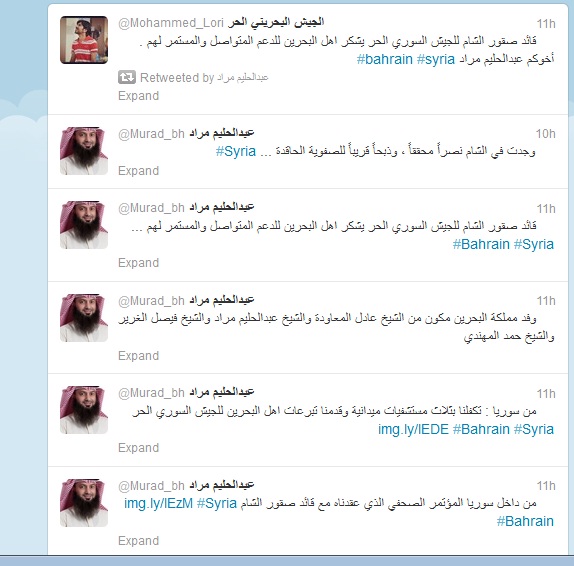
Task: Open the @Mohammed_Lori username link
Action: 171,23
